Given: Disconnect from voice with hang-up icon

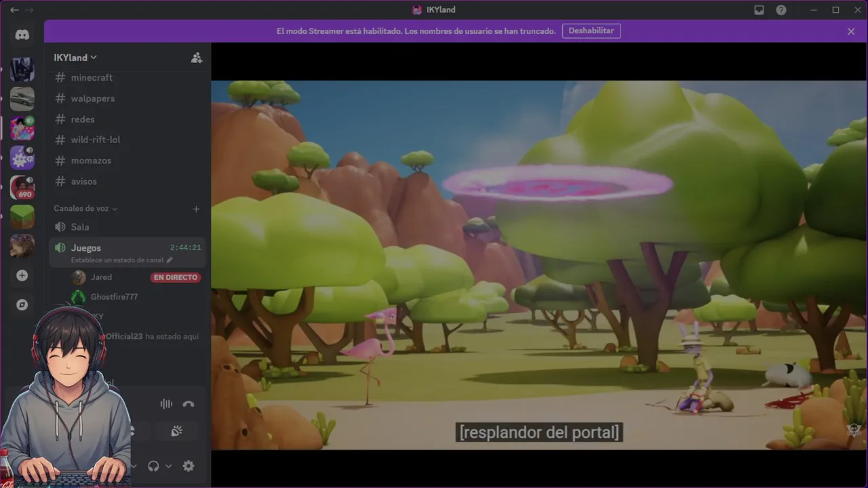Looking at the screenshot, I should (x=189, y=404).
